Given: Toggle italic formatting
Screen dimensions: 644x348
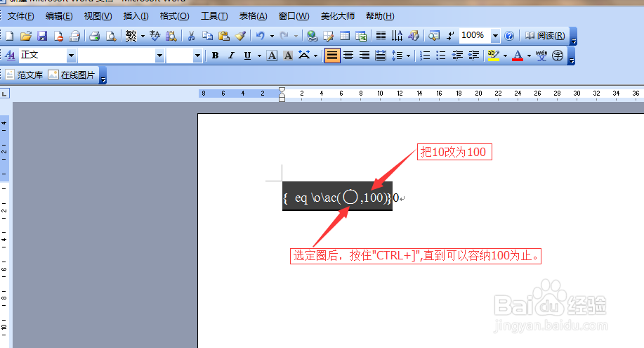Looking at the screenshot, I should pyautogui.click(x=231, y=56).
